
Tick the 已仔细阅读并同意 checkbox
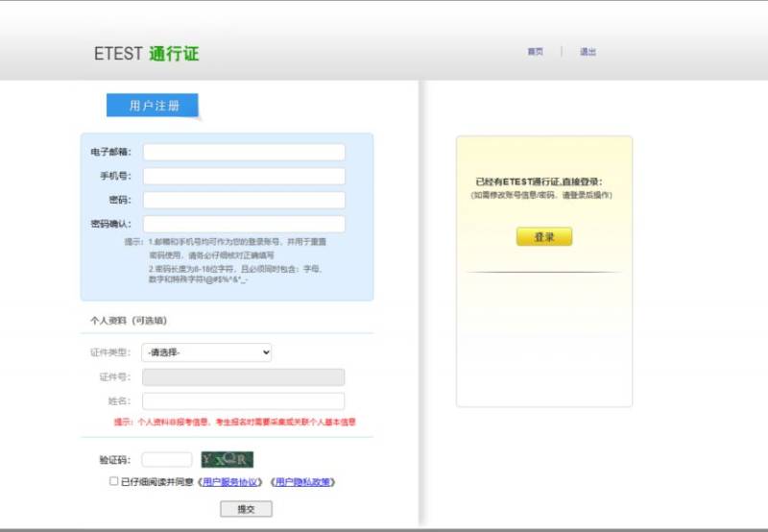tap(113, 481)
